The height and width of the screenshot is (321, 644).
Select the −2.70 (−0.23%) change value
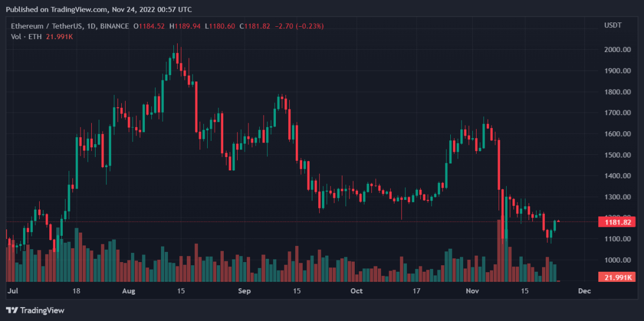(x=299, y=26)
